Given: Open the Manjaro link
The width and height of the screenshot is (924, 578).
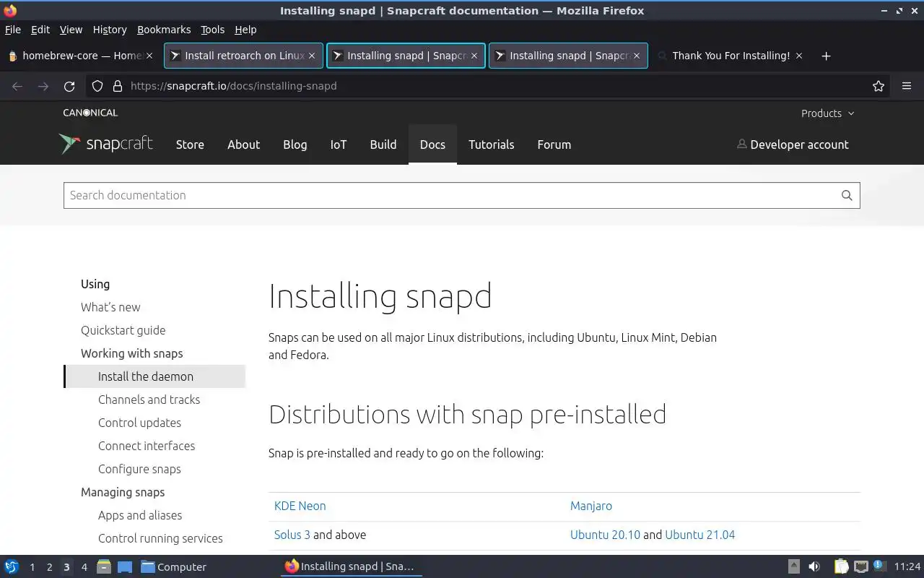Looking at the screenshot, I should (x=591, y=506).
